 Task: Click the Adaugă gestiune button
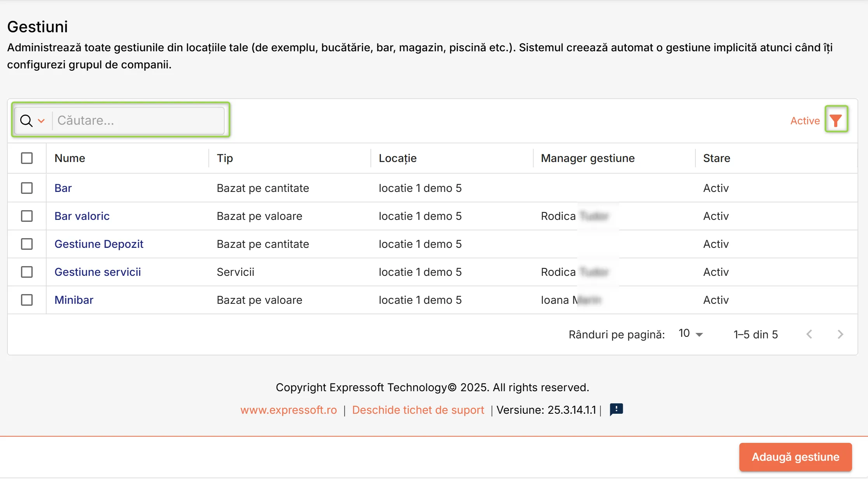(x=795, y=457)
